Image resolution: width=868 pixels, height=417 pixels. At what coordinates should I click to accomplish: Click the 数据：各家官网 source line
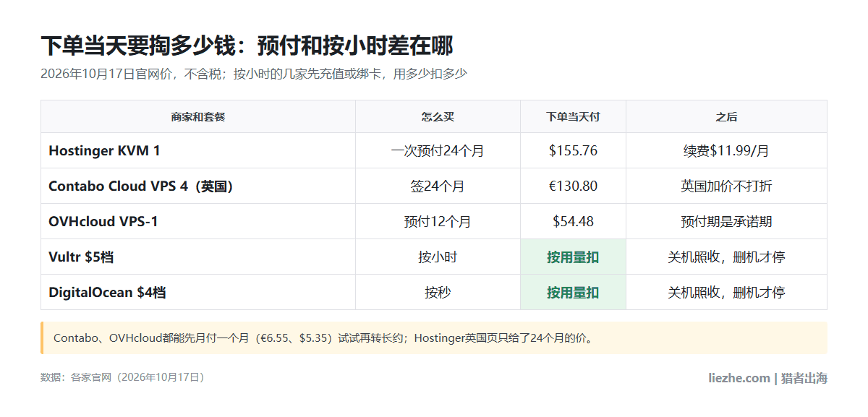[x=124, y=377]
